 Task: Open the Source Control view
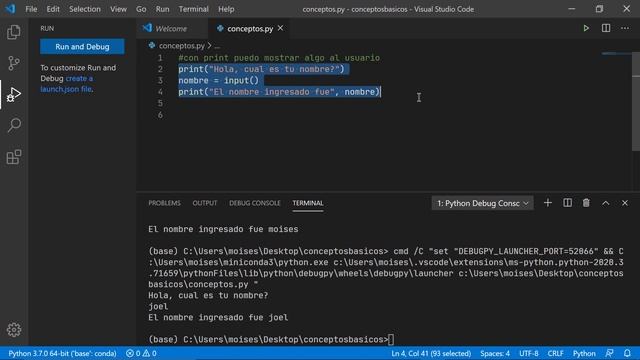click(x=14, y=63)
